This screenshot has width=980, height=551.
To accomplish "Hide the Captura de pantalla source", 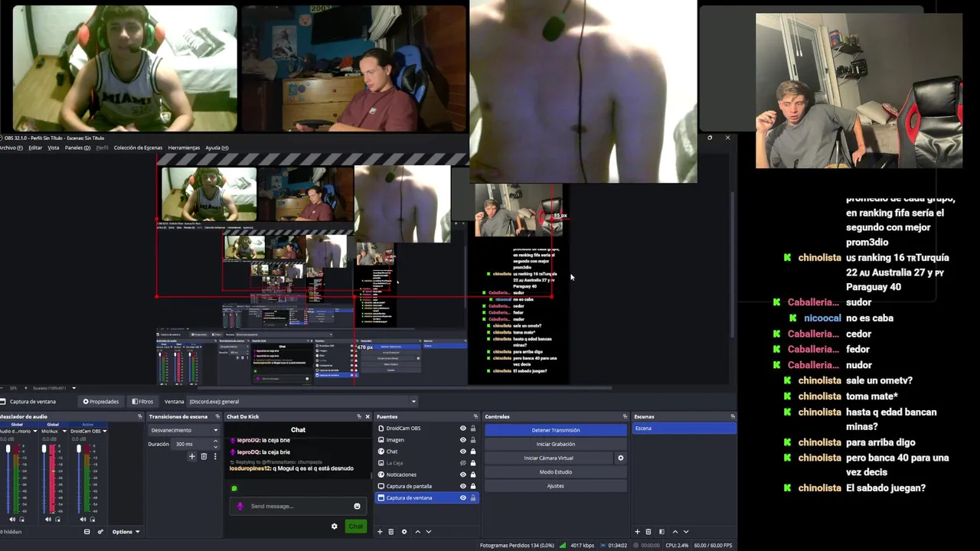I will 462,486.
